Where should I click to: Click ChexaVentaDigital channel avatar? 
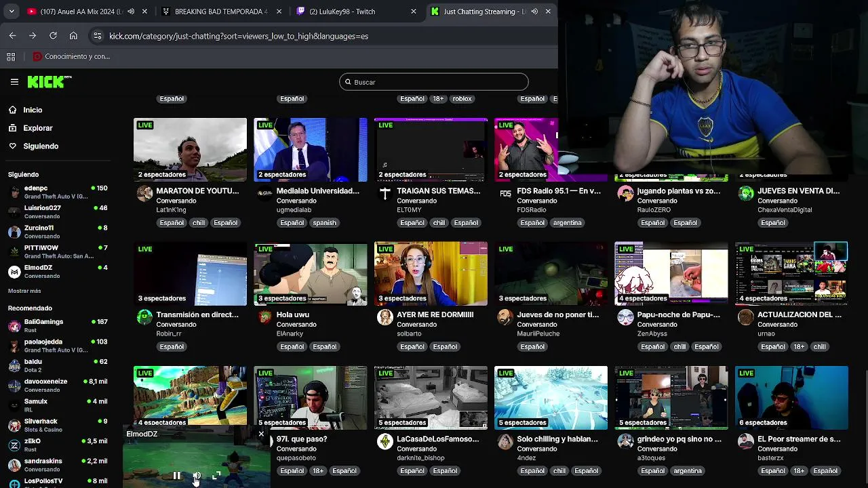745,194
